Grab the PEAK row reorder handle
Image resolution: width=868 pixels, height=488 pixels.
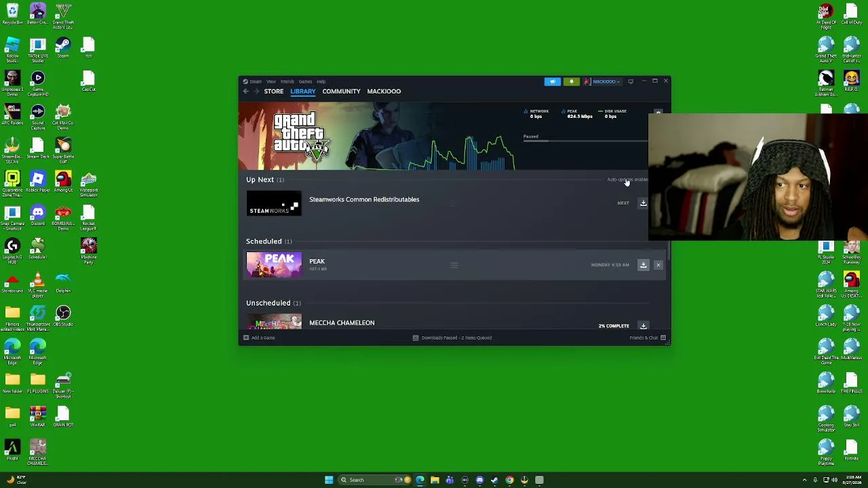click(454, 265)
